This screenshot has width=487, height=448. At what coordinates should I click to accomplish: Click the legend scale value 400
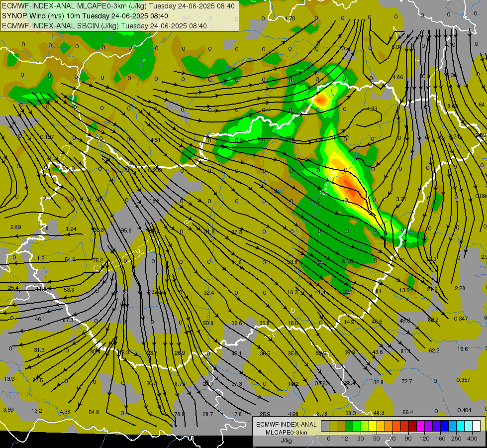tap(472, 439)
